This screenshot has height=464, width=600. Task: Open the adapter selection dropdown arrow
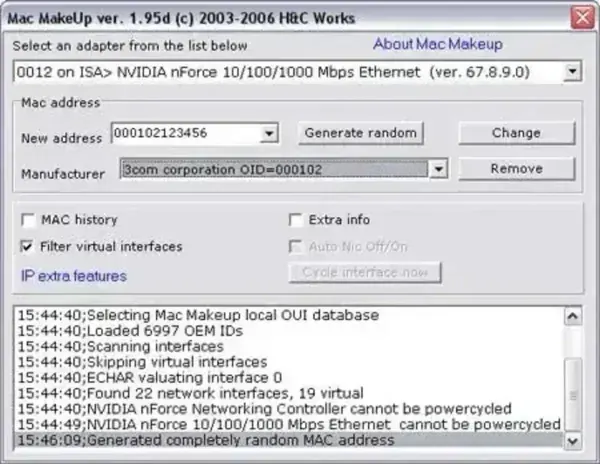tap(572, 72)
